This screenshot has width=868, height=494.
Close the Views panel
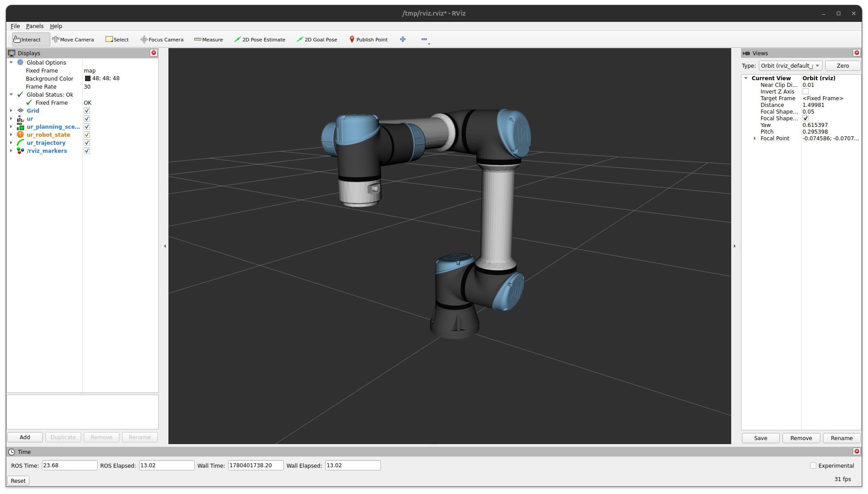pyautogui.click(x=856, y=53)
